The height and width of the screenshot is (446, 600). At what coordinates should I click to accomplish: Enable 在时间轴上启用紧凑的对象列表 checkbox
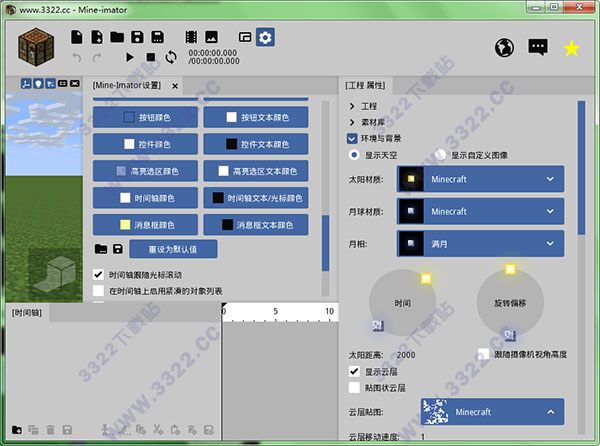(98, 291)
